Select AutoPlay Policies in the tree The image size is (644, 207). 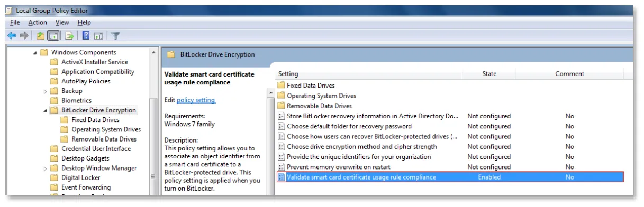pos(86,81)
